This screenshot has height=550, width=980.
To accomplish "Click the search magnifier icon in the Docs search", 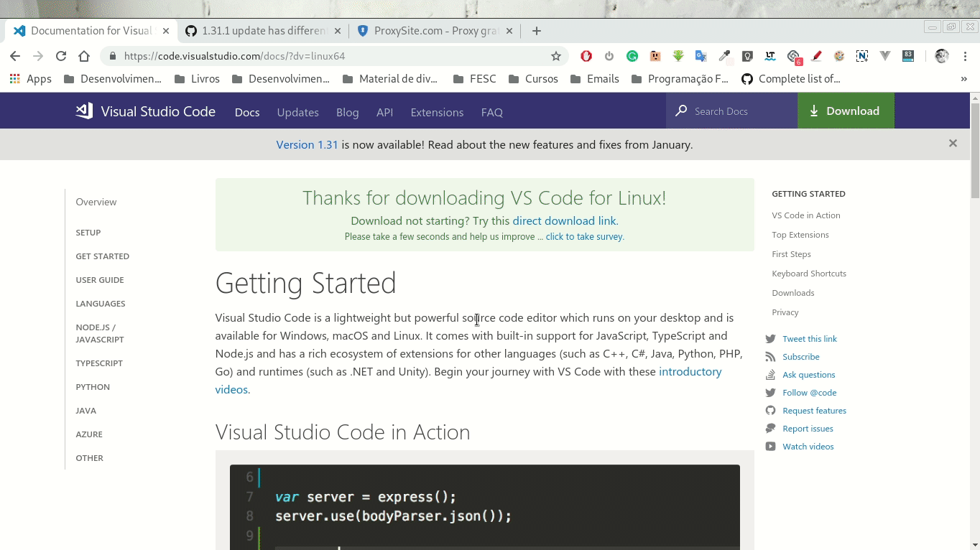I will pyautogui.click(x=681, y=111).
